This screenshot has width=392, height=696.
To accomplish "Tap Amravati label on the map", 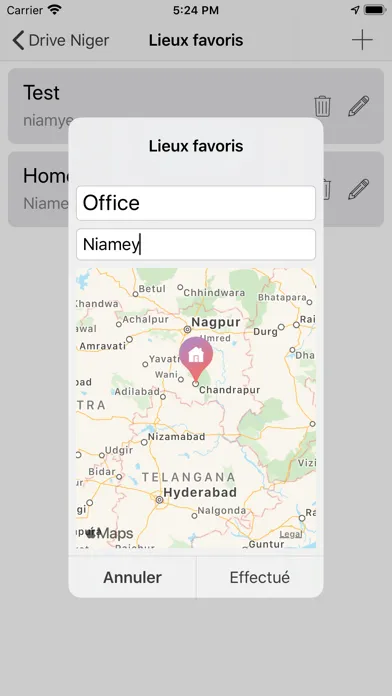I will point(103,346).
